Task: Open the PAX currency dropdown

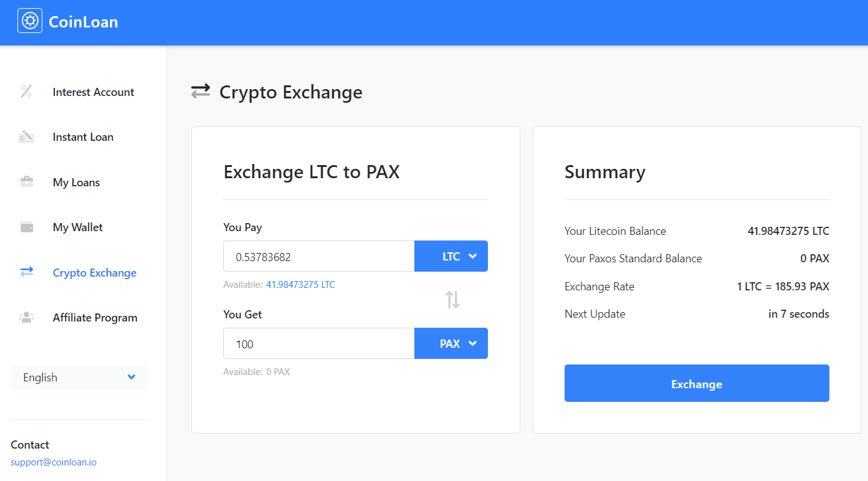Action: (451, 343)
